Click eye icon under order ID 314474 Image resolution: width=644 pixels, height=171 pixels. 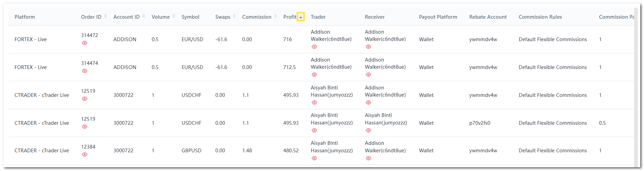85,71
